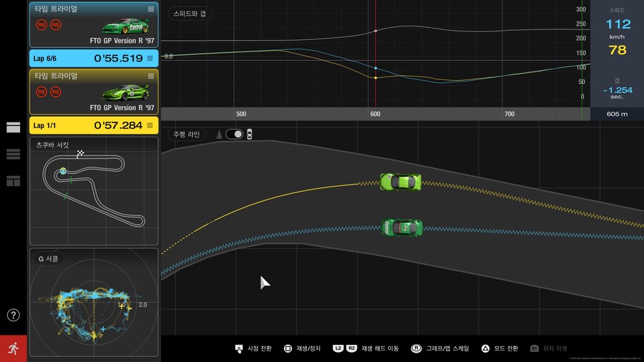Click the red exit running-man icon
This screenshot has width=644, height=362.
click(x=13, y=348)
